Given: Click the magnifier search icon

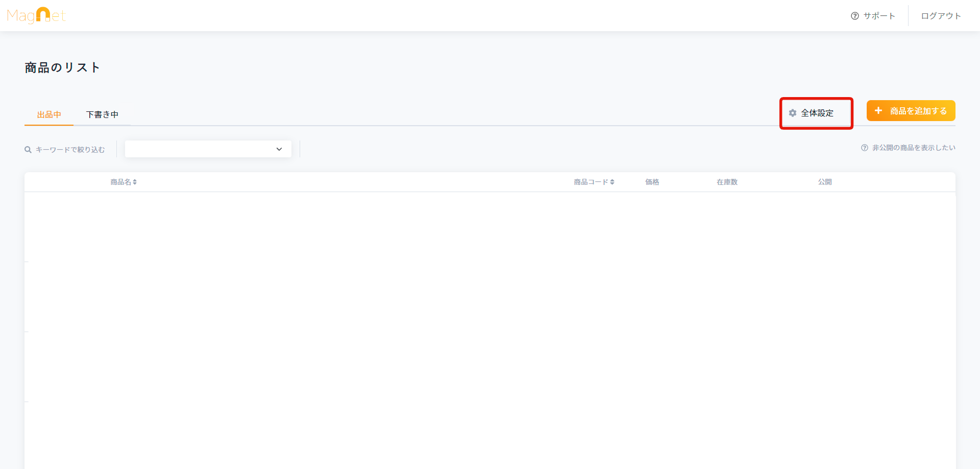Looking at the screenshot, I should 28,150.
